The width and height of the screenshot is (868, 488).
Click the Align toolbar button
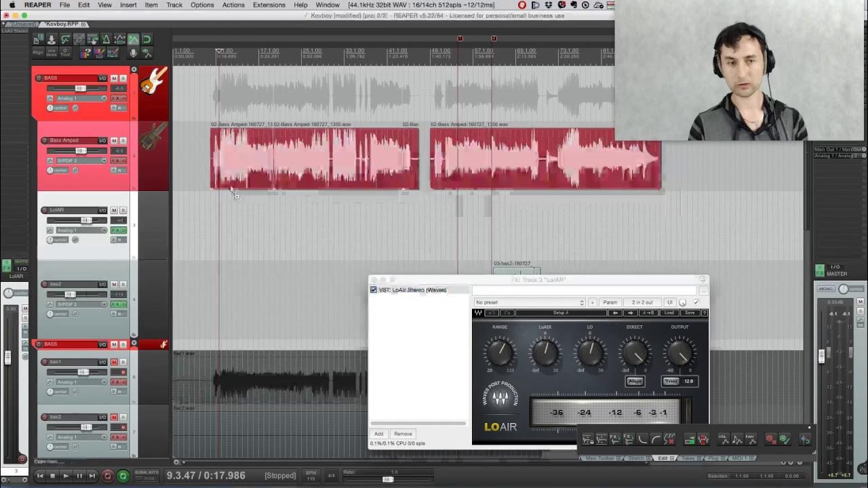pos(38,53)
